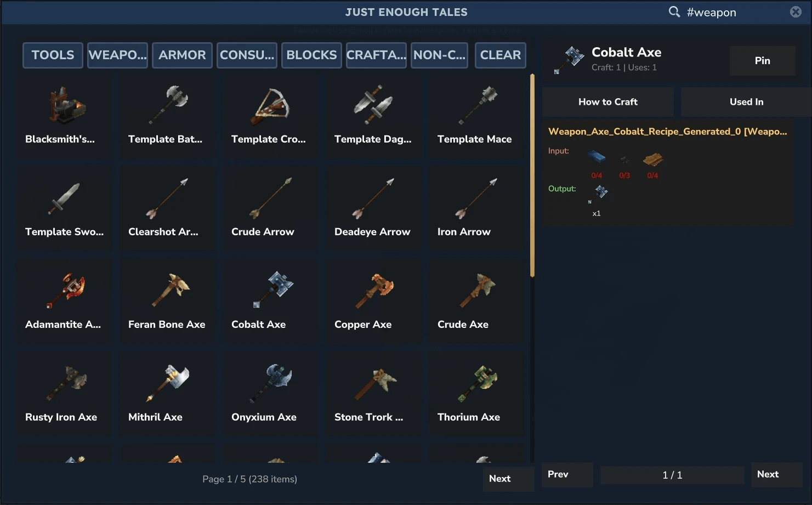Toggle the ARMOR category filter
Image resolution: width=812 pixels, height=505 pixels.
point(182,55)
